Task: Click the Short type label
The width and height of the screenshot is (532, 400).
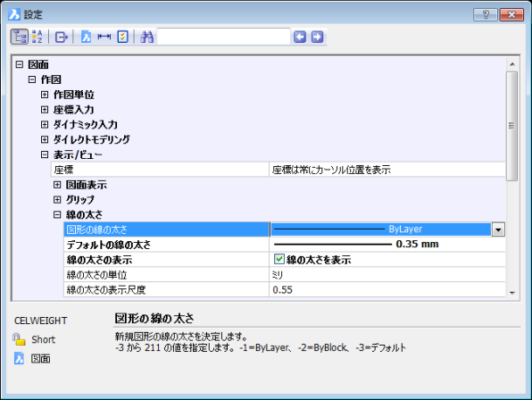Action: pos(43,339)
